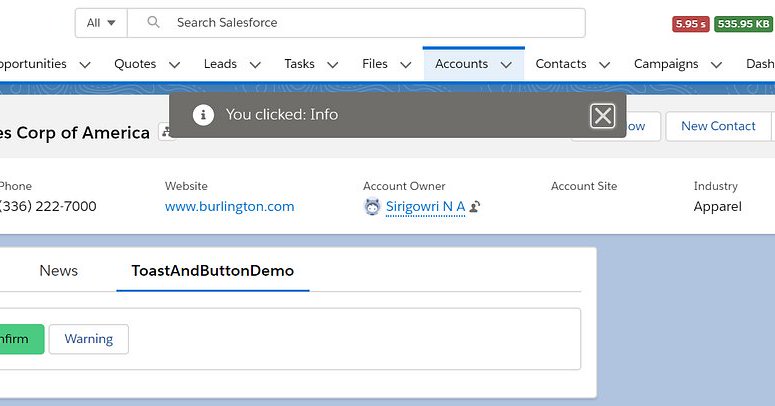Open the Accounts tab
This screenshot has height=406, width=775.
pyautogui.click(x=461, y=64)
